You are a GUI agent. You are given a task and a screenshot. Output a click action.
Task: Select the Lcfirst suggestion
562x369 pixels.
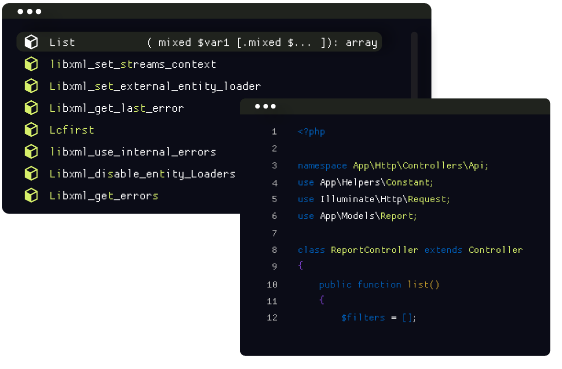coord(72,130)
